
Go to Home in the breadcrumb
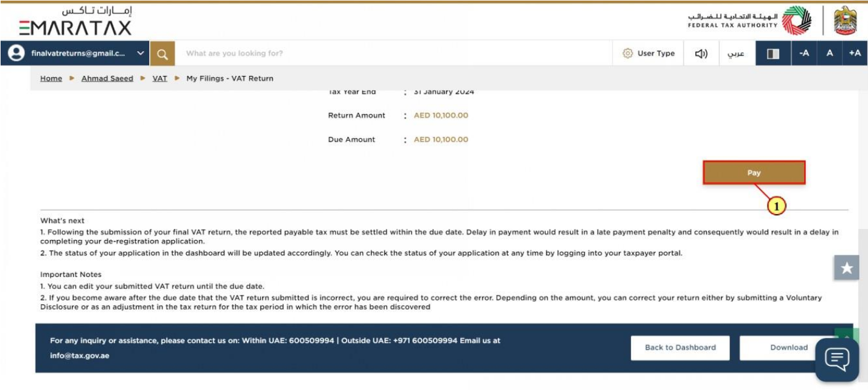[x=51, y=78]
